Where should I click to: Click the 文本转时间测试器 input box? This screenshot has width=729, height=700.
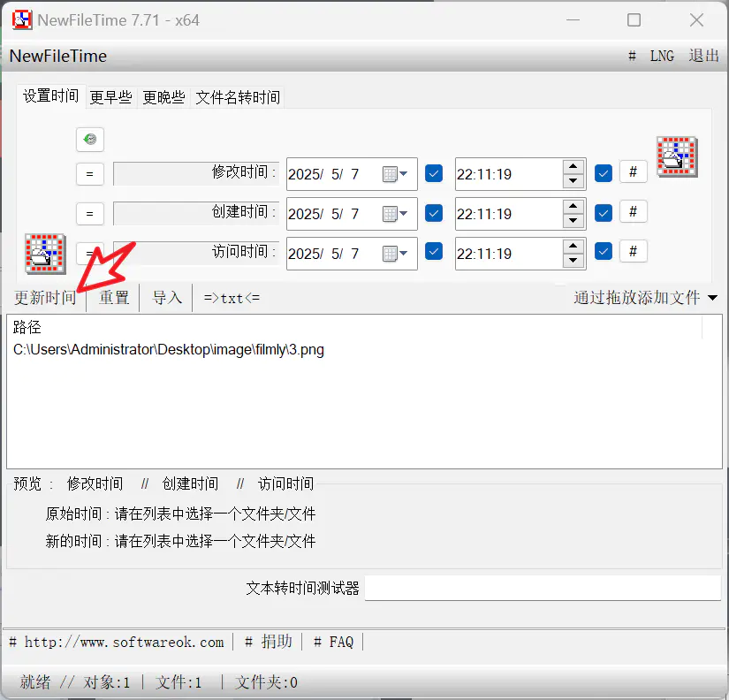click(x=543, y=588)
